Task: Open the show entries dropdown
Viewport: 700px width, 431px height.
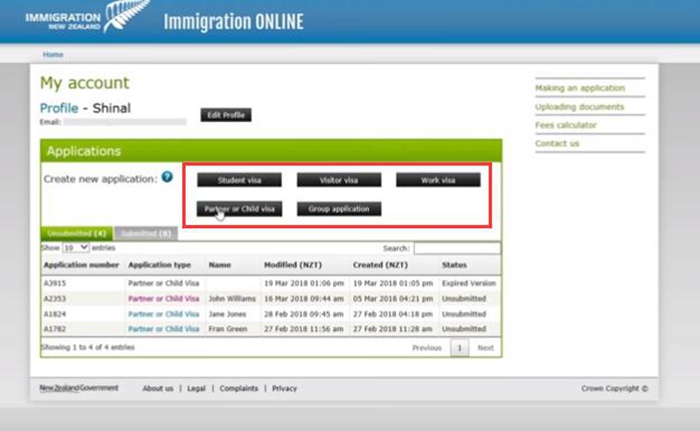Action: point(76,246)
